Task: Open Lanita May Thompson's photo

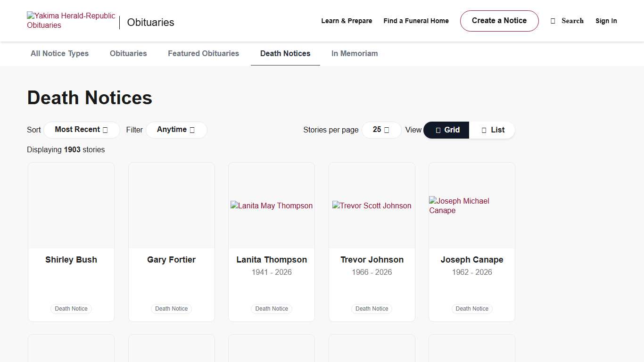Action: 272,206
